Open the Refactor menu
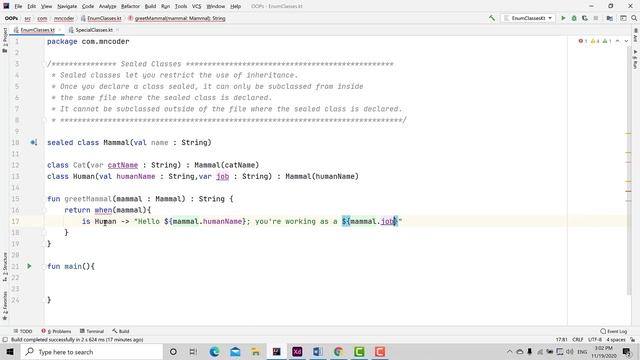This screenshot has height=360, width=640. pos(130,6)
